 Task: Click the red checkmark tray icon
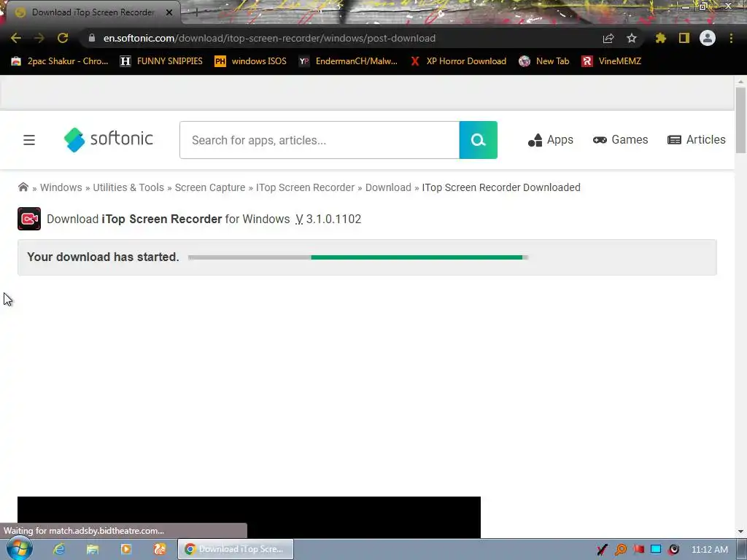point(602,550)
